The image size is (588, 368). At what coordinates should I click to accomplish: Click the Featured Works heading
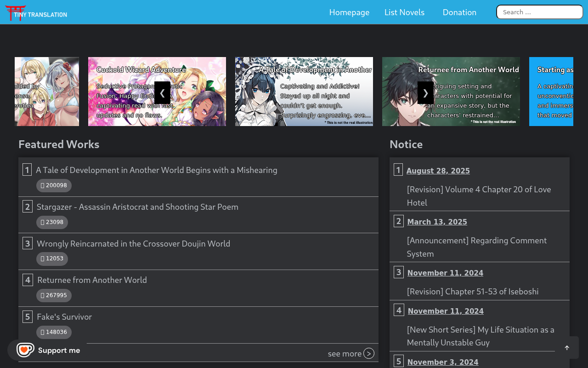(59, 144)
